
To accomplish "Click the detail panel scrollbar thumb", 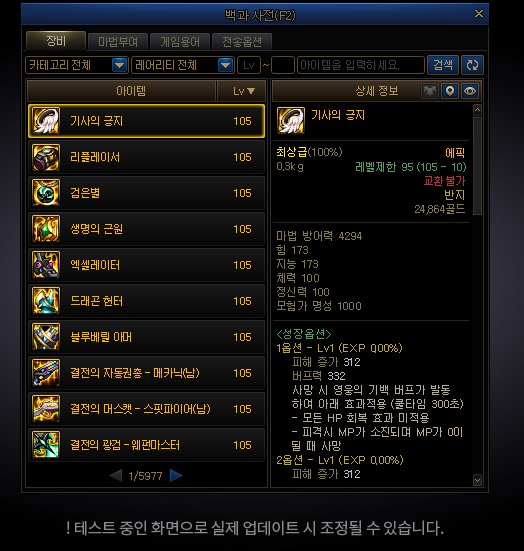I will pos(477,166).
